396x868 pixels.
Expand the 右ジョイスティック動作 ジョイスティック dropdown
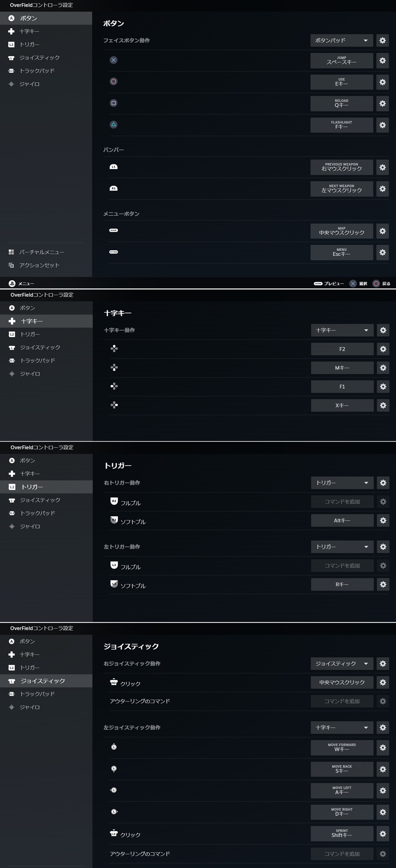pyautogui.click(x=342, y=664)
